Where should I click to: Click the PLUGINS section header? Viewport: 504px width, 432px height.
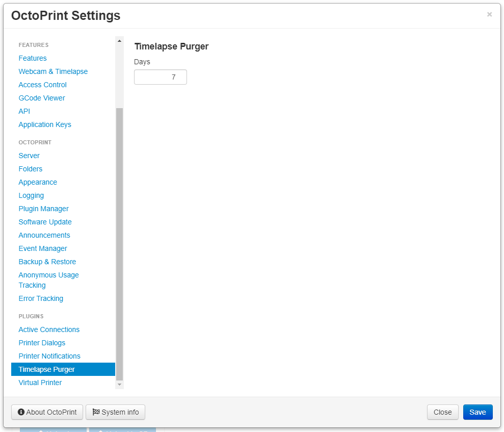click(x=31, y=317)
